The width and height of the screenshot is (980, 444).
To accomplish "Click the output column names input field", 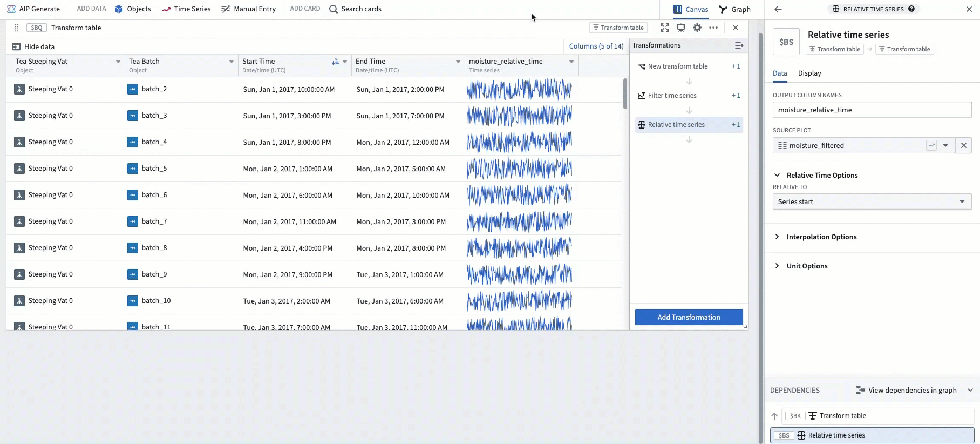I will pos(872,110).
